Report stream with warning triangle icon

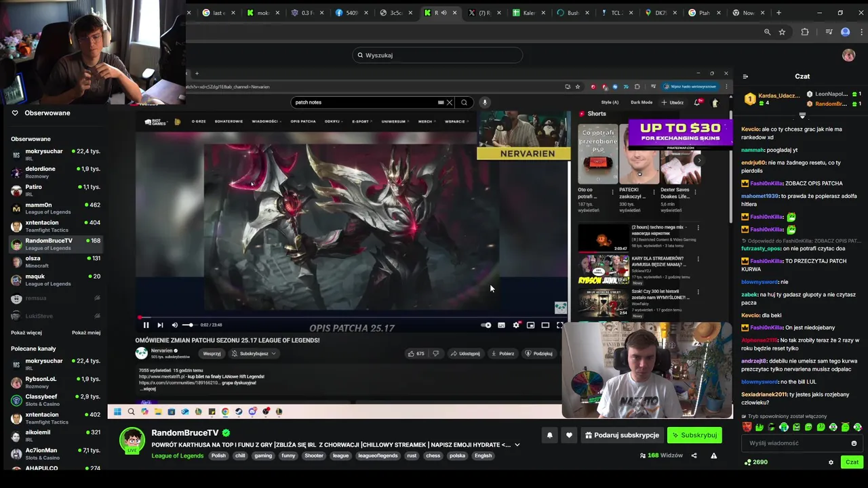[x=713, y=455]
